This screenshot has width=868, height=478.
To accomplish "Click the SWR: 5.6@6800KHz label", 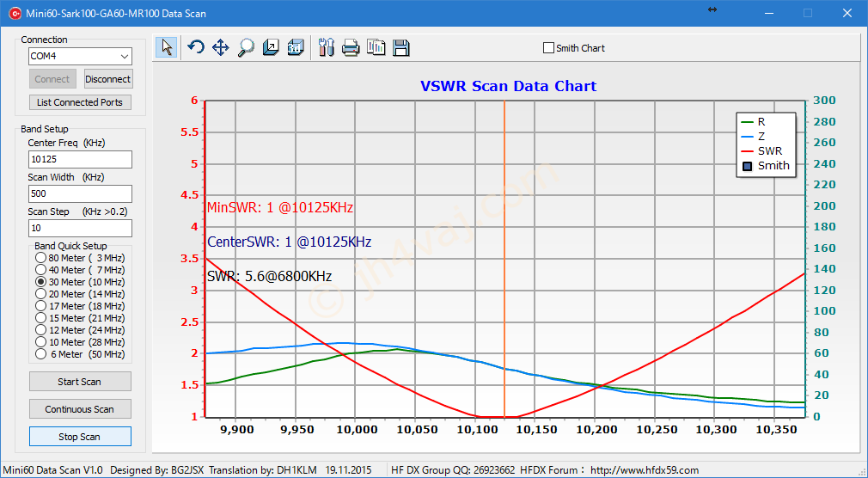I will click(x=270, y=276).
